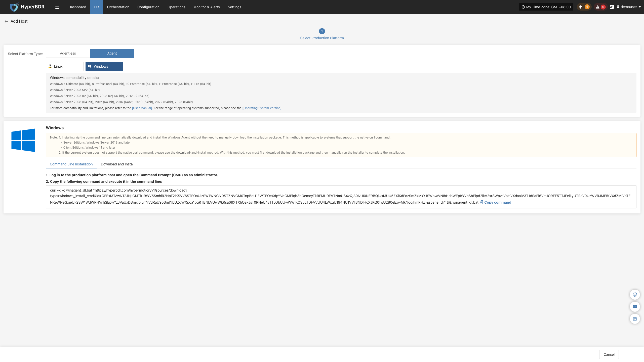Open the User Manual link
644x362 pixels.
pos(142,108)
